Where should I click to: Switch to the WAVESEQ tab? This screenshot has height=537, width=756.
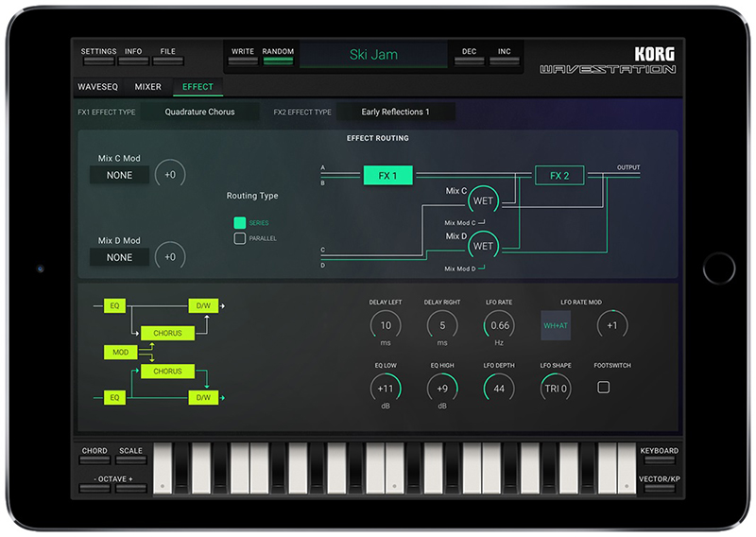pyautogui.click(x=98, y=87)
